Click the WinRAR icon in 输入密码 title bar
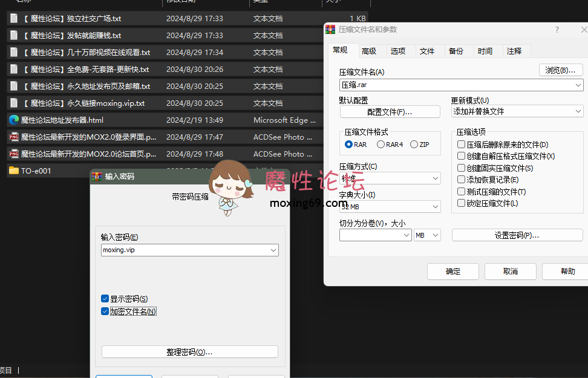Image resolution: width=588 pixels, height=378 pixels. click(97, 176)
